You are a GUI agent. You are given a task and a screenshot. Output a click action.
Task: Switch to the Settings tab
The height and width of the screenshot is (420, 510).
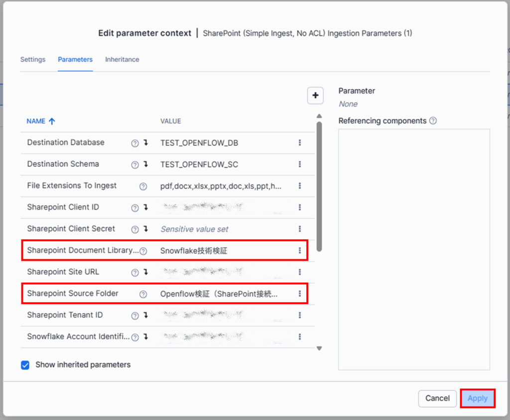[33, 60]
